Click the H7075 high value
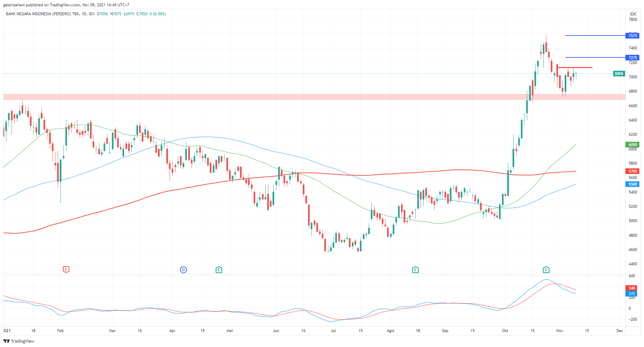Screen dimensions: 644x347 coord(116,14)
